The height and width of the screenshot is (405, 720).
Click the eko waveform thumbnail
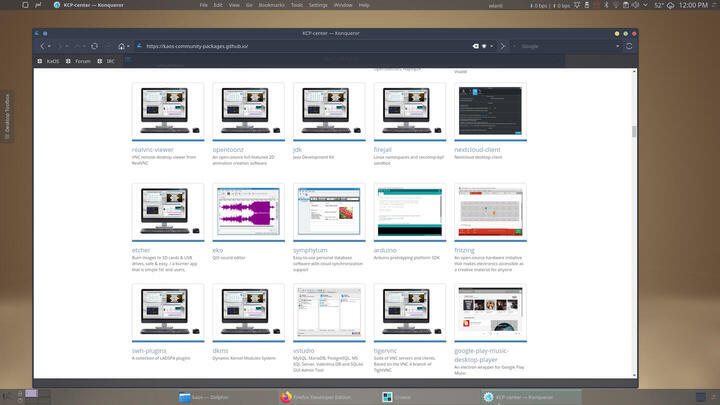point(248,212)
